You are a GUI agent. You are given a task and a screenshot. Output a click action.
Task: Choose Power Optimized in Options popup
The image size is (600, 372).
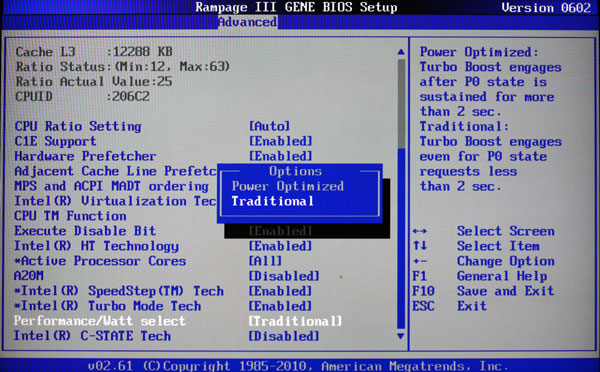[288, 186]
